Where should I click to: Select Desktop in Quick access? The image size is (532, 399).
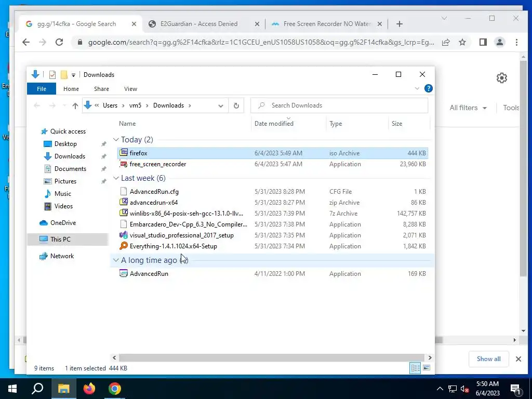tap(65, 143)
